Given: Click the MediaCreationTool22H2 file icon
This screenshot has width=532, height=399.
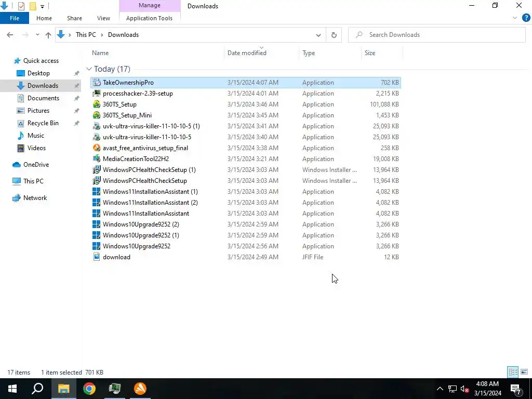Looking at the screenshot, I should 97,159.
